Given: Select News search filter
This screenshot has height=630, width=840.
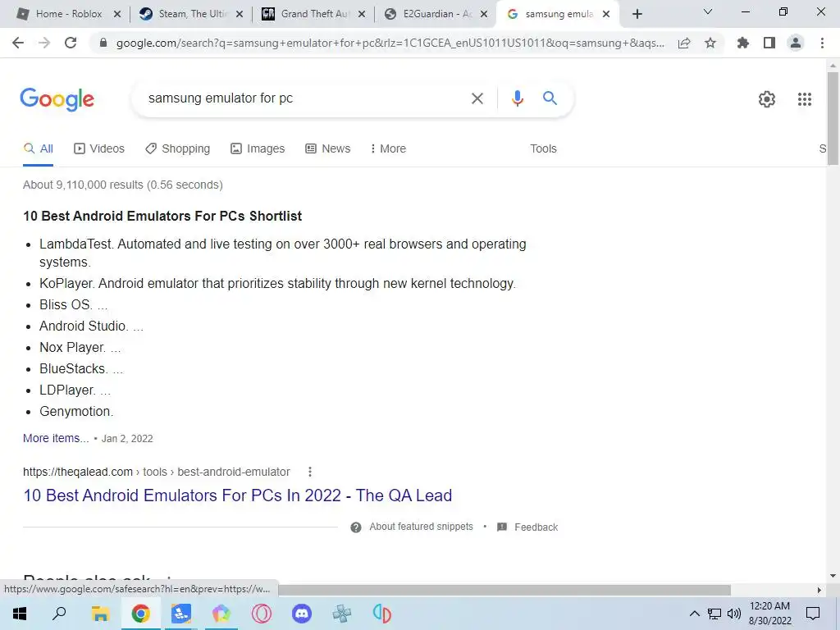Looking at the screenshot, I should (x=328, y=148).
